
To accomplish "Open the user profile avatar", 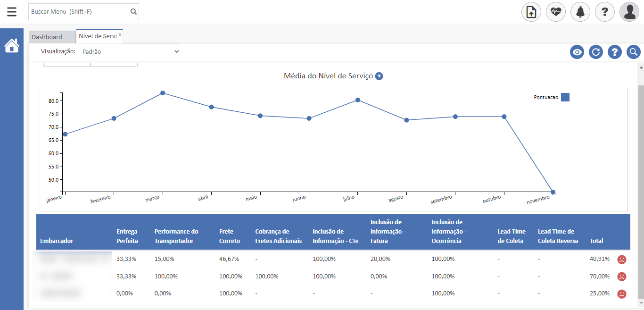I will click(x=629, y=12).
